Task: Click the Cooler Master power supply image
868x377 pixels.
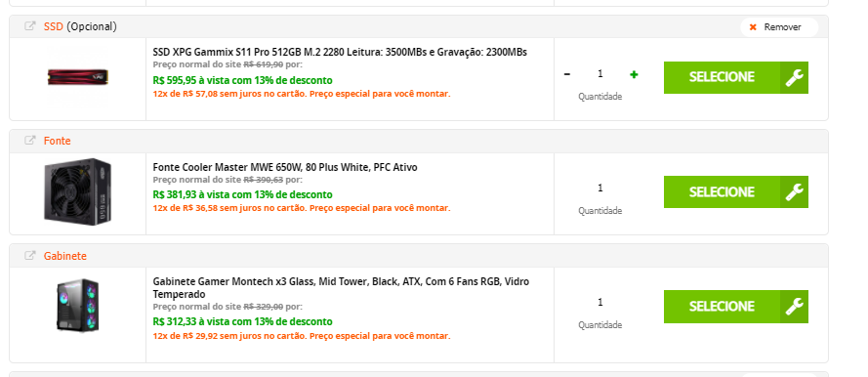Action: [77, 191]
